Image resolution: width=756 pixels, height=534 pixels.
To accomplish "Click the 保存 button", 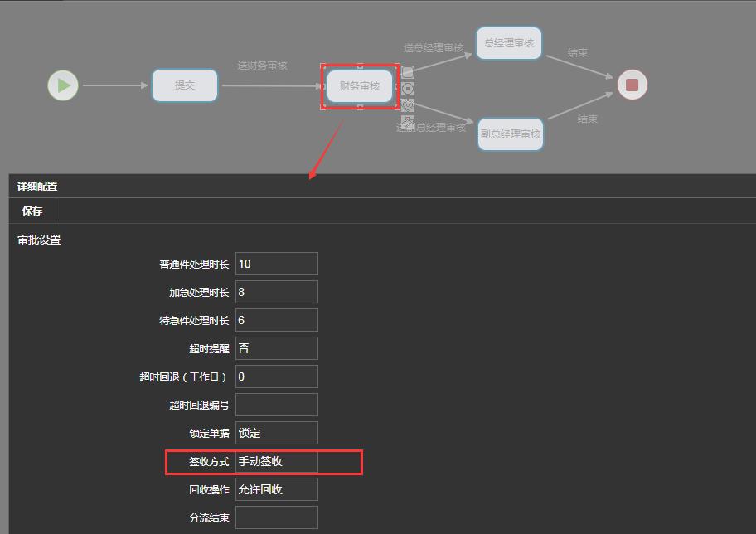I will pyautogui.click(x=32, y=211).
